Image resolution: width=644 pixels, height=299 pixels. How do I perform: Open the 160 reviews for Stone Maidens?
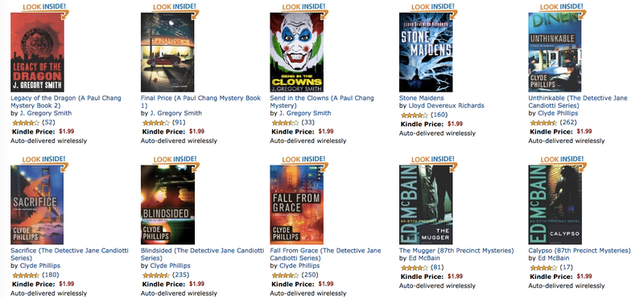coord(439,115)
